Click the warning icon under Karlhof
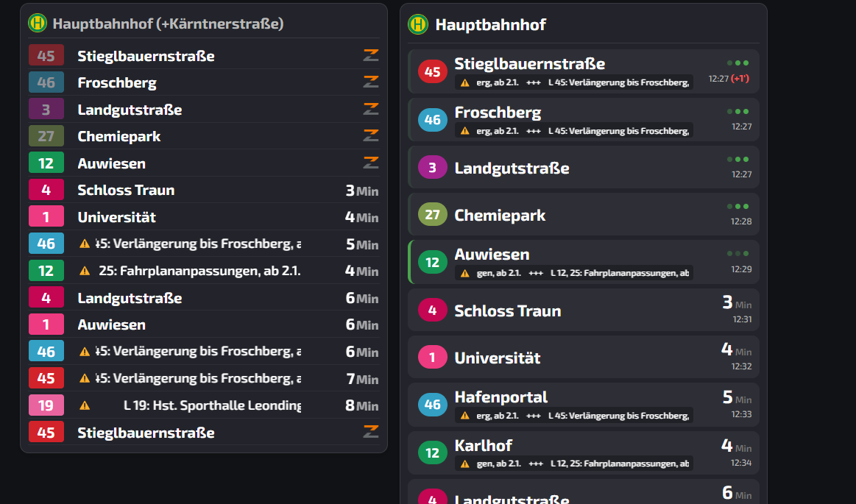This screenshot has height=504, width=856. point(464,464)
